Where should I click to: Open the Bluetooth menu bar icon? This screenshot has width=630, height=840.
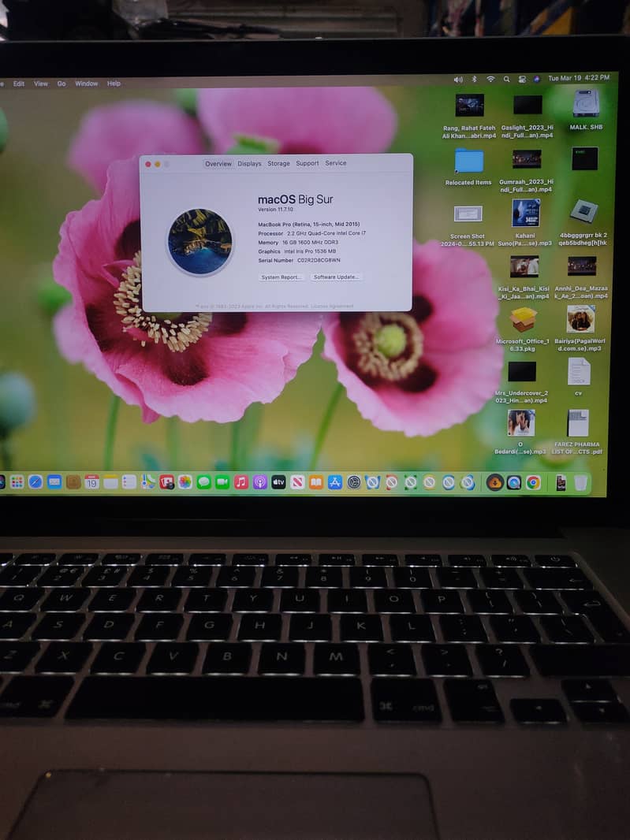[475, 79]
